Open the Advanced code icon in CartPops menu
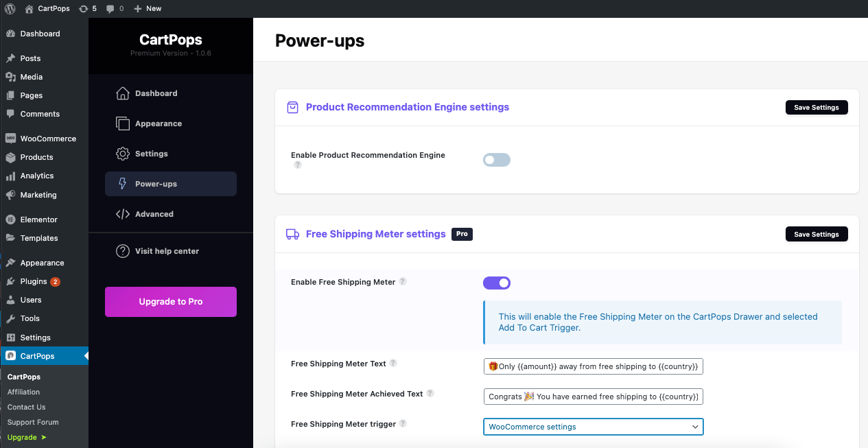Viewport: 868px width, 448px height. click(x=124, y=213)
